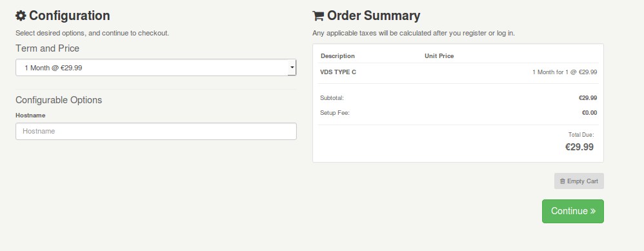Select the 1 Month @ €29.99 option

point(54,68)
